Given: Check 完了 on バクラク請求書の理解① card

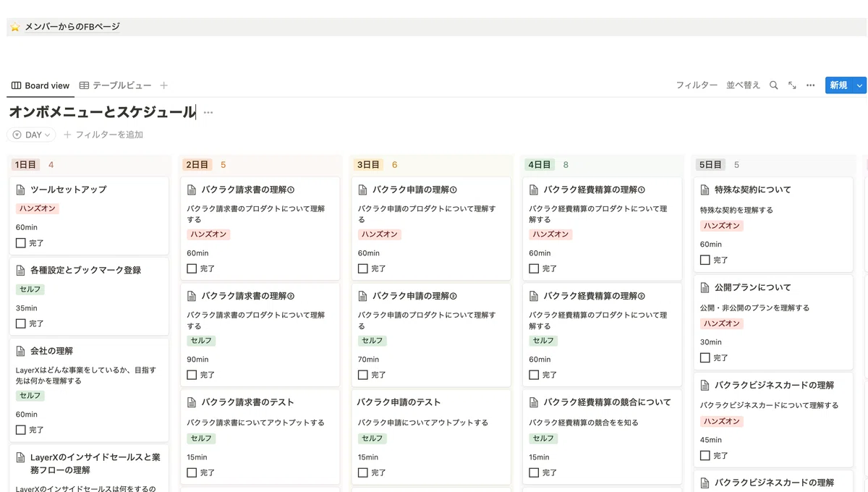Looking at the screenshot, I should point(192,268).
